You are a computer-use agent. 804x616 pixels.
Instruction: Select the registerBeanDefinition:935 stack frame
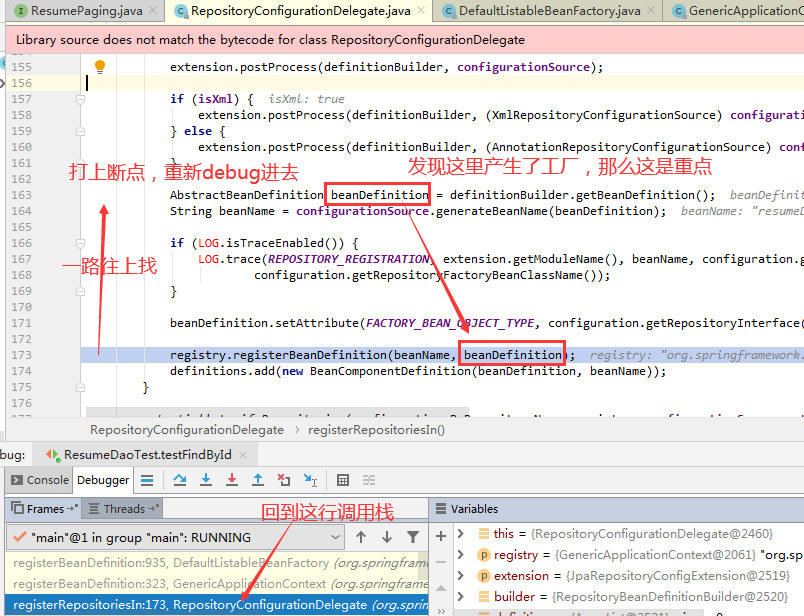[217, 563]
